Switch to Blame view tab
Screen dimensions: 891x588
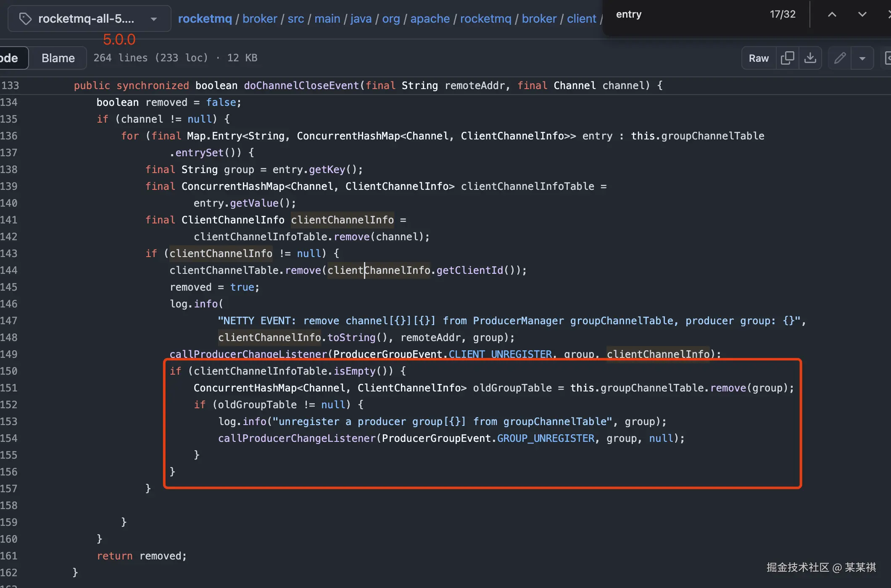click(x=58, y=58)
